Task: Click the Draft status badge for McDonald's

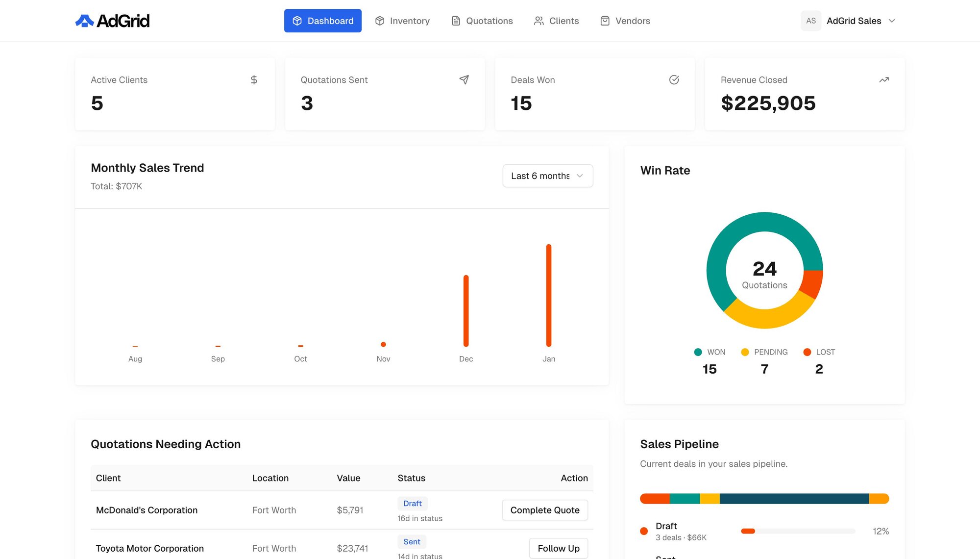Action: [412, 504]
